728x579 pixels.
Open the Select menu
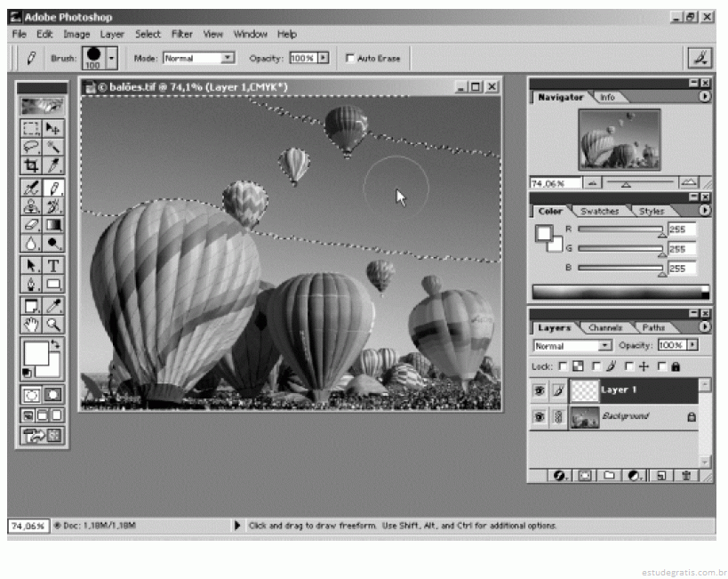[148, 35]
